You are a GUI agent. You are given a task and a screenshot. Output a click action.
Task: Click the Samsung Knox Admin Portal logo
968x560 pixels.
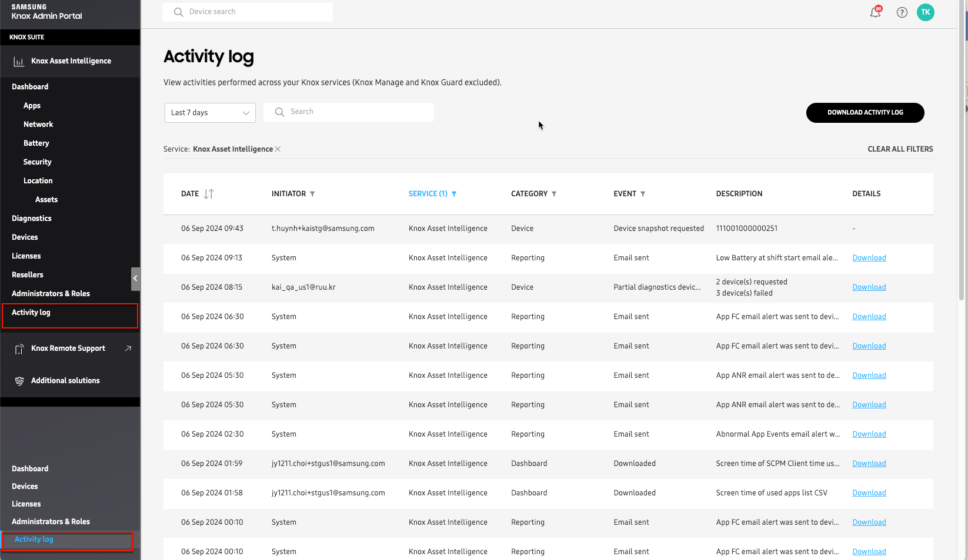[x=46, y=12]
